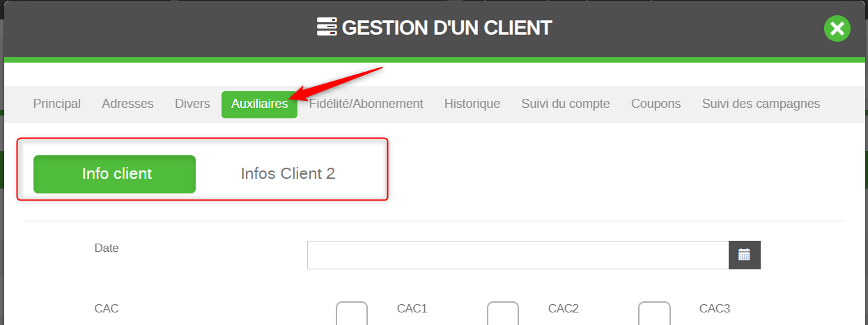
Task: Tick the CAC3 checkbox
Action: pyautogui.click(x=655, y=313)
